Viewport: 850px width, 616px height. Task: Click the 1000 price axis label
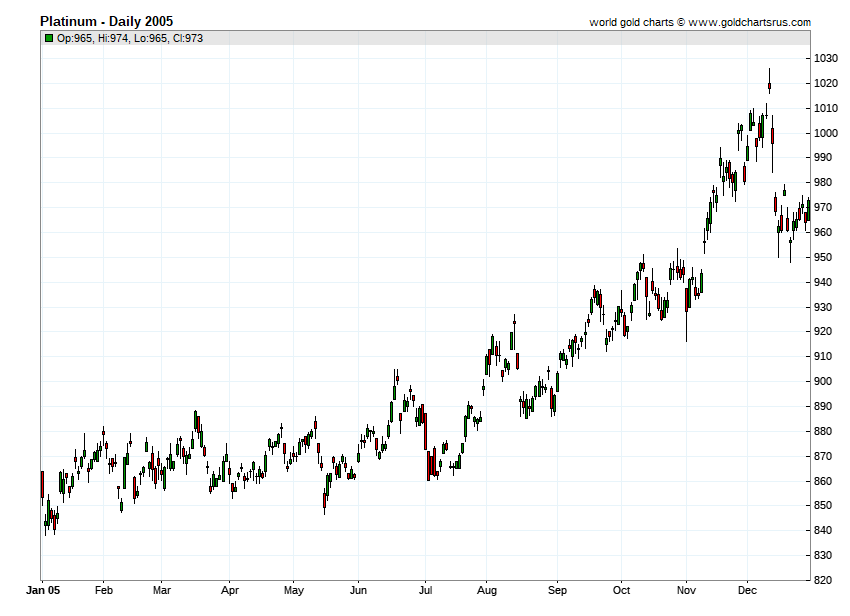826,133
